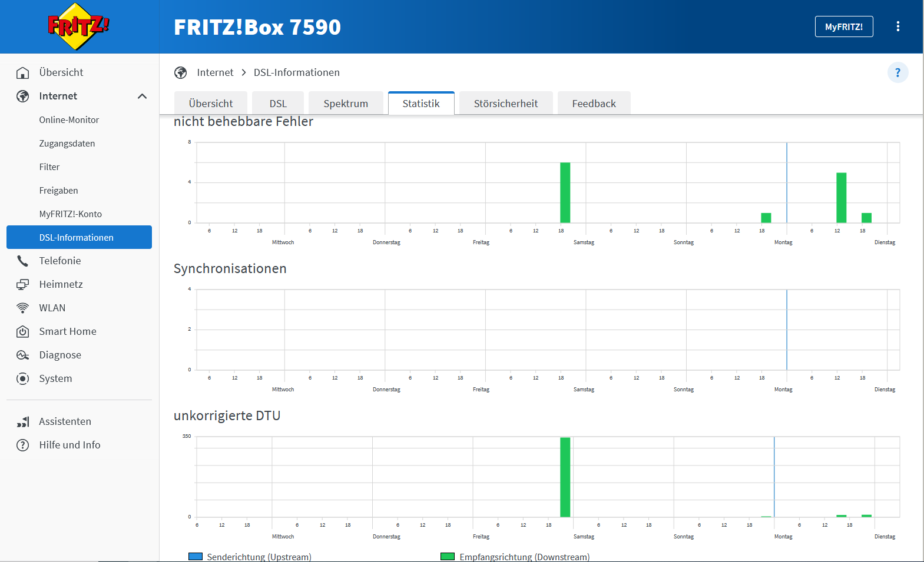The width and height of the screenshot is (924, 562).
Task: Click the Internet globe icon in sidebar
Action: tap(22, 96)
